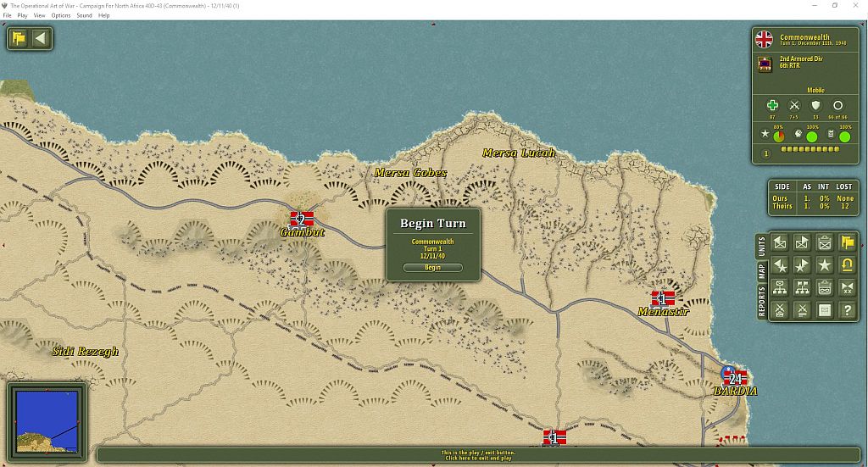Image resolution: width=868 pixels, height=467 pixels.
Task: Click the yellow flags icon in the units panel
Action: pyautogui.click(x=847, y=242)
